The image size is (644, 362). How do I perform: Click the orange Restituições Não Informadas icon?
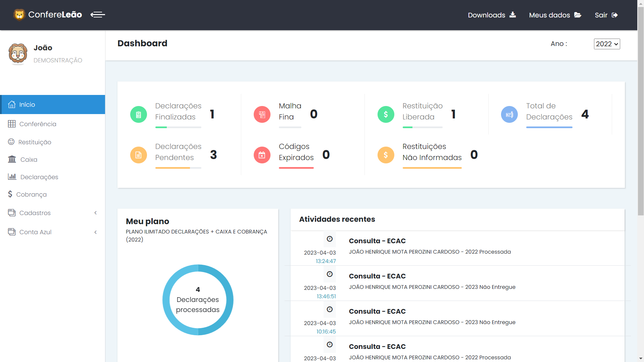386,155
